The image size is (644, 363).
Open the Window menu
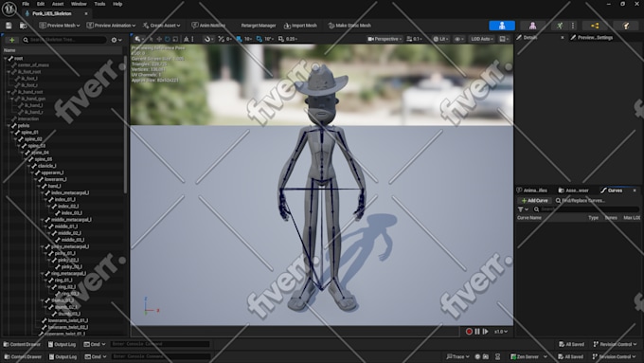pos(79,4)
